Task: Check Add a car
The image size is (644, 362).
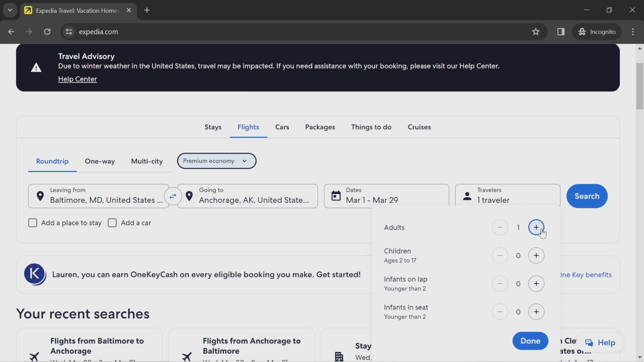Action: (112, 223)
